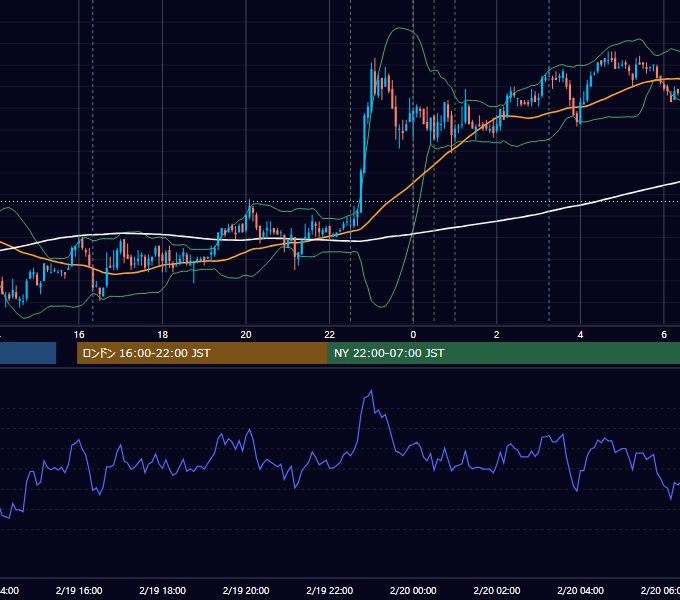Click hour label 2 on price chart axis
The width and height of the screenshot is (680, 600).
(x=497, y=335)
